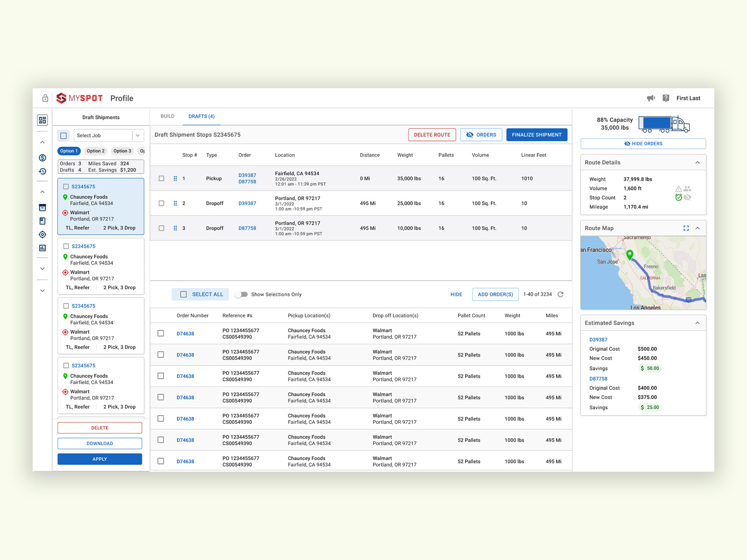Click the FINALIZE SHIPMENT button

click(x=537, y=135)
